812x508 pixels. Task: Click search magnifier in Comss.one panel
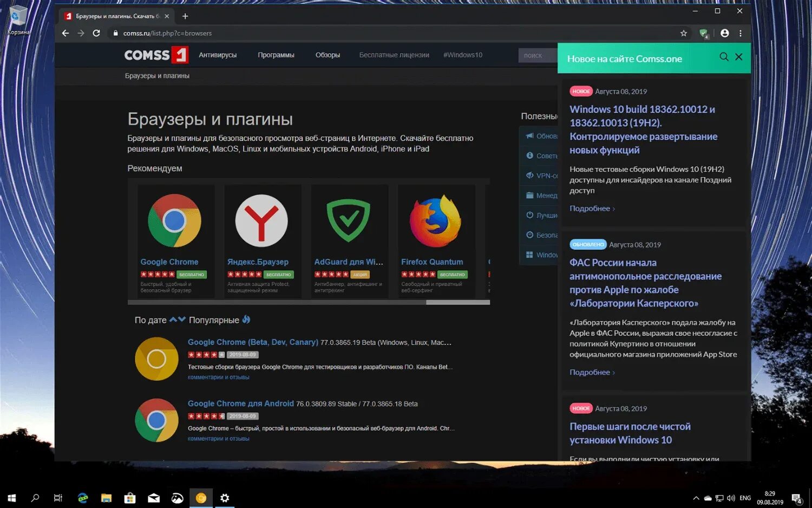coord(724,57)
